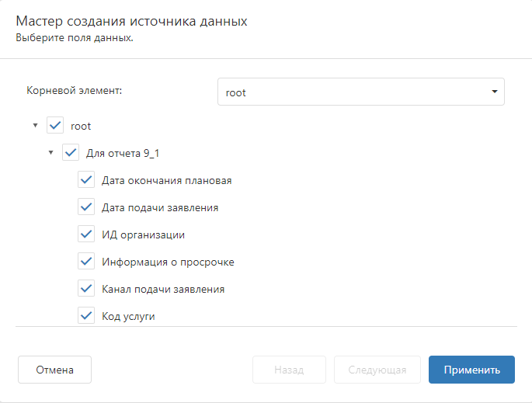Select the "Информация о просрочке" label
The image size is (532, 403).
[168, 262]
